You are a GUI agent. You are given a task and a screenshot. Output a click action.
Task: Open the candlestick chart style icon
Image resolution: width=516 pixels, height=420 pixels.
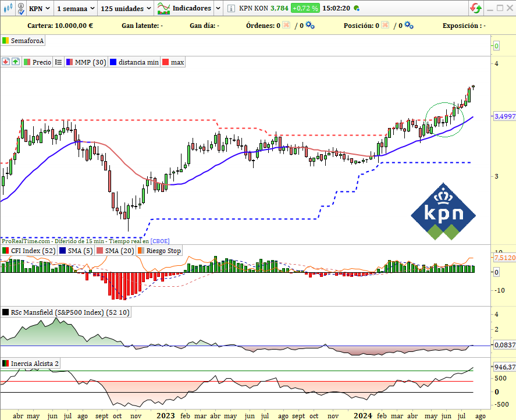(x=8, y=8)
